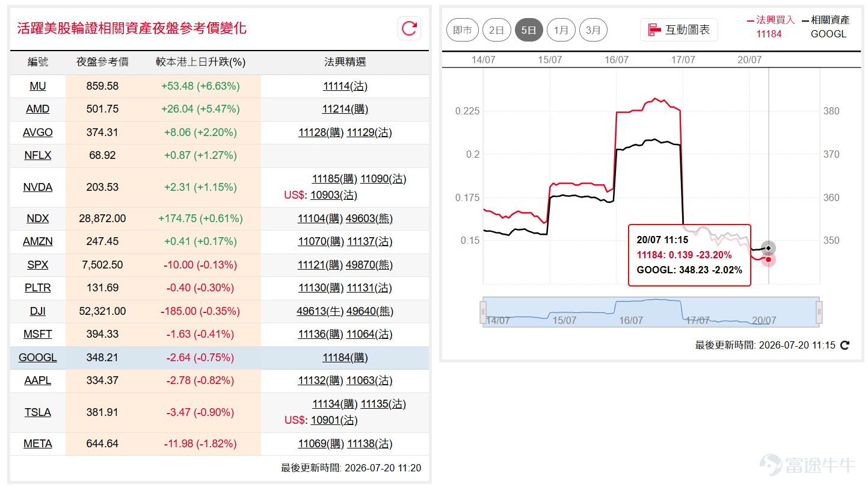Open the AMZN ticker link
The height and width of the screenshot is (487, 868).
(38, 241)
